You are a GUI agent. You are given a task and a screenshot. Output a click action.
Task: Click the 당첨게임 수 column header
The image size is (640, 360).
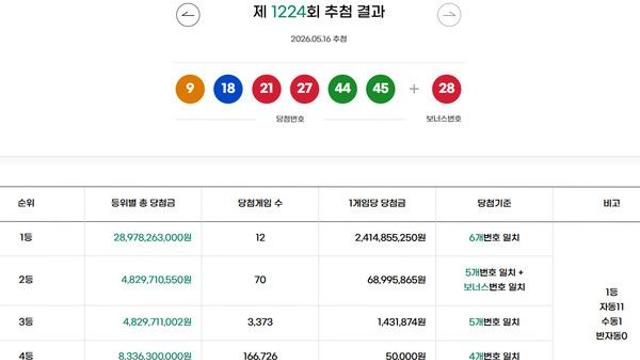pos(260,203)
